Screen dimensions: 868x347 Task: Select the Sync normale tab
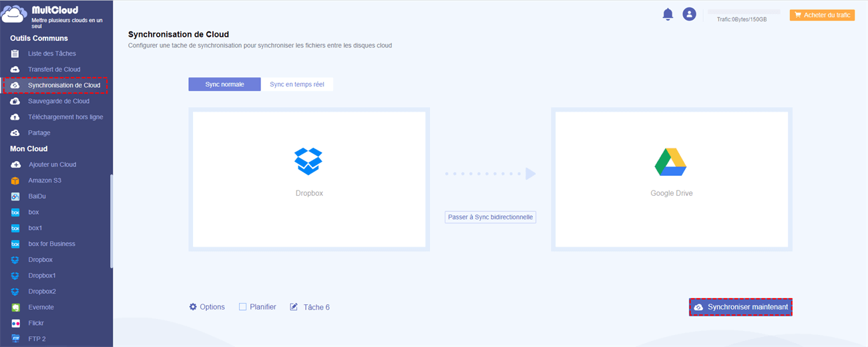224,84
